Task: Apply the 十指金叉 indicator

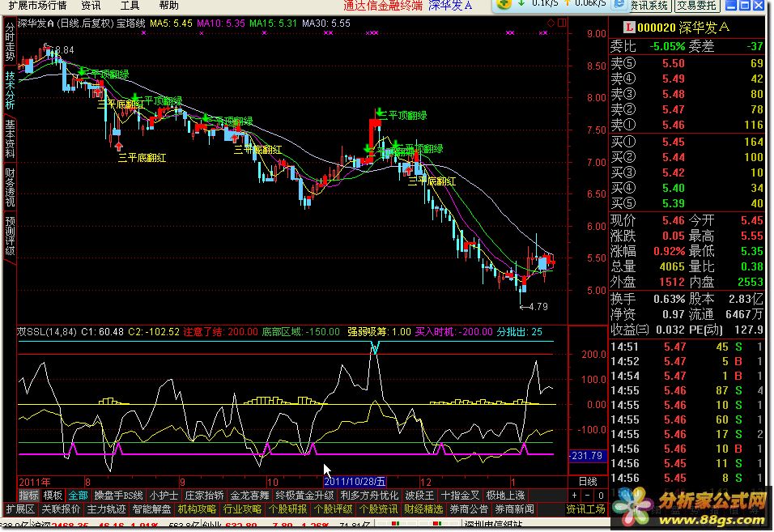Action: [460, 495]
